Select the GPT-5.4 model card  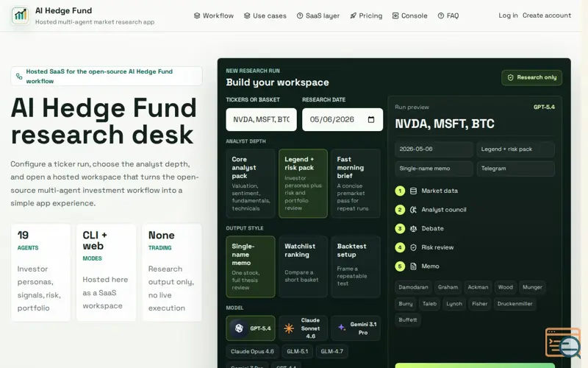click(x=251, y=328)
